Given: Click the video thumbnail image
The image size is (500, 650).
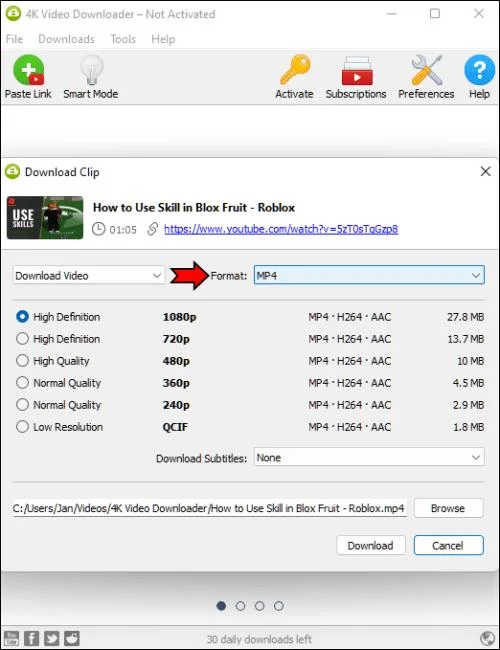Looking at the screenshot, I should pos(45,218).
